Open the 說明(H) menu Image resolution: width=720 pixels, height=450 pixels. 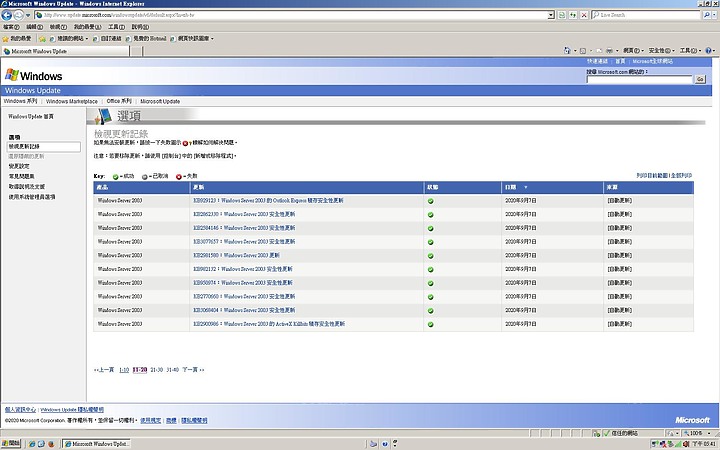point(140,27)
